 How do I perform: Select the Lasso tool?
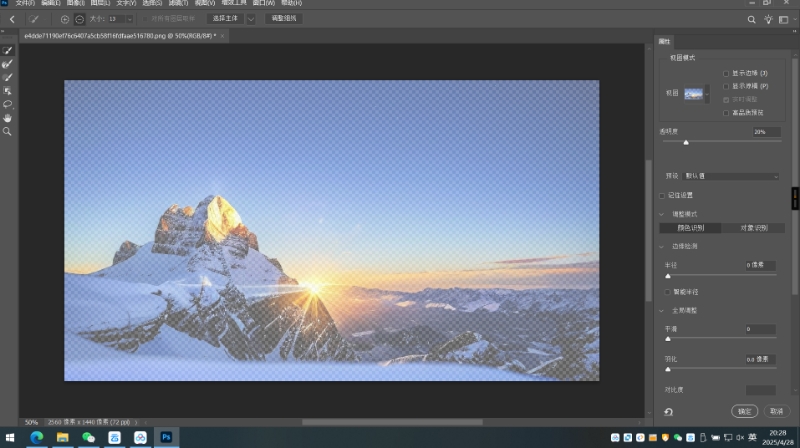[7, 104]
